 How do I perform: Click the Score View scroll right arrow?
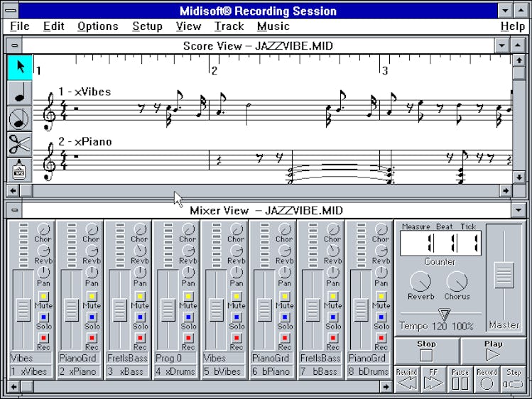[506, 190]
